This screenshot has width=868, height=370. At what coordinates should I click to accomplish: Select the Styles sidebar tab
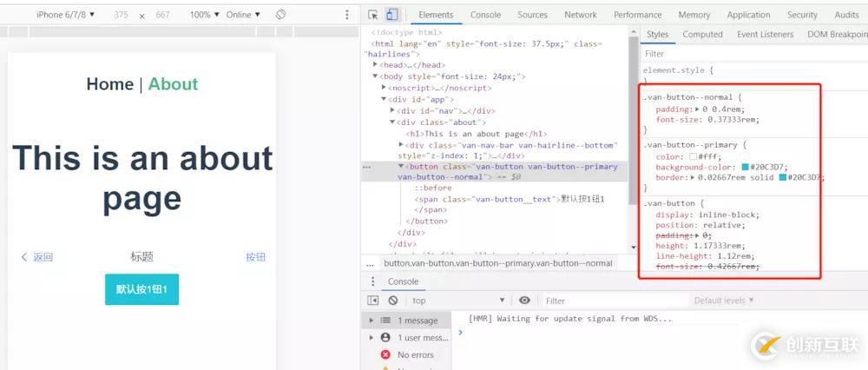tap(658, 35)
